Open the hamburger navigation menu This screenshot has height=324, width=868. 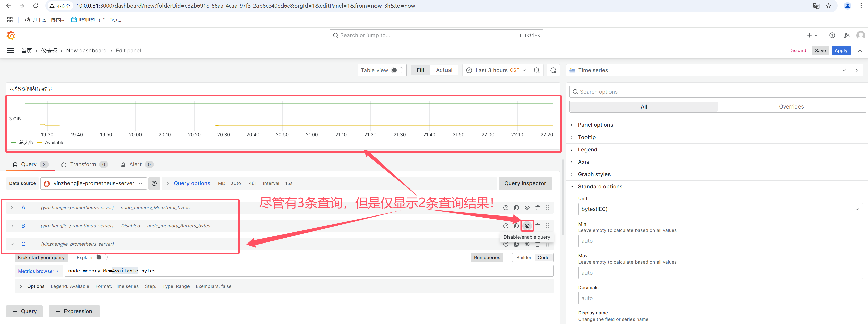click(x=10, y=50)
